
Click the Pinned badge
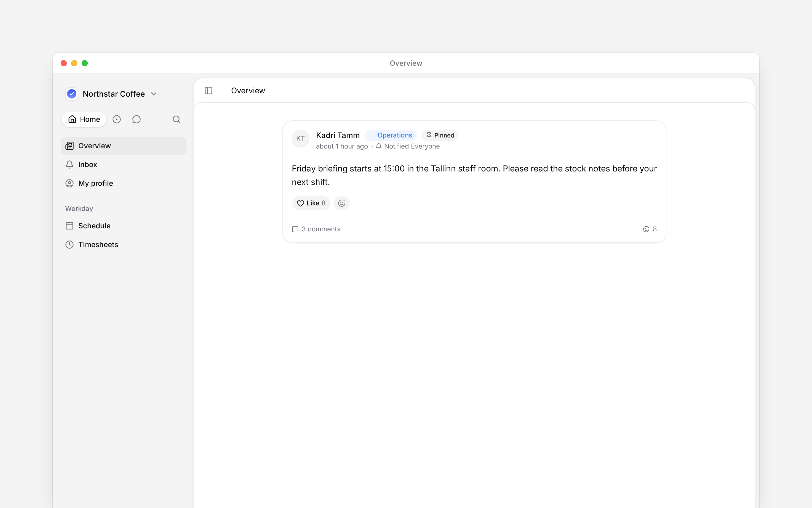tap(440, 135)
